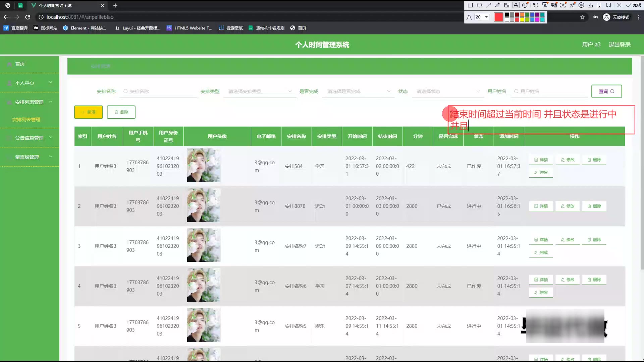Undo the last annotation
644x362 pixels.
[536, 5]
